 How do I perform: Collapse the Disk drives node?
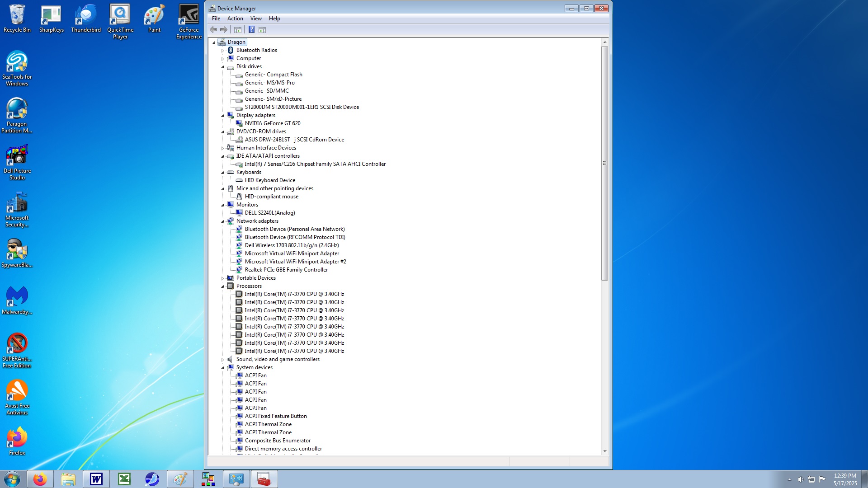[x=222, y=67]
